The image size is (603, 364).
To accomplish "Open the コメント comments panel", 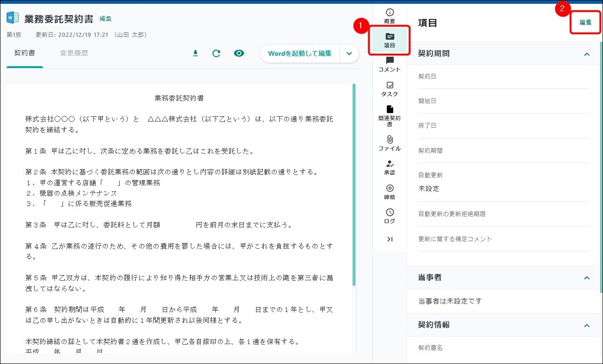I will pyautogui.click(x=390, y=64).
